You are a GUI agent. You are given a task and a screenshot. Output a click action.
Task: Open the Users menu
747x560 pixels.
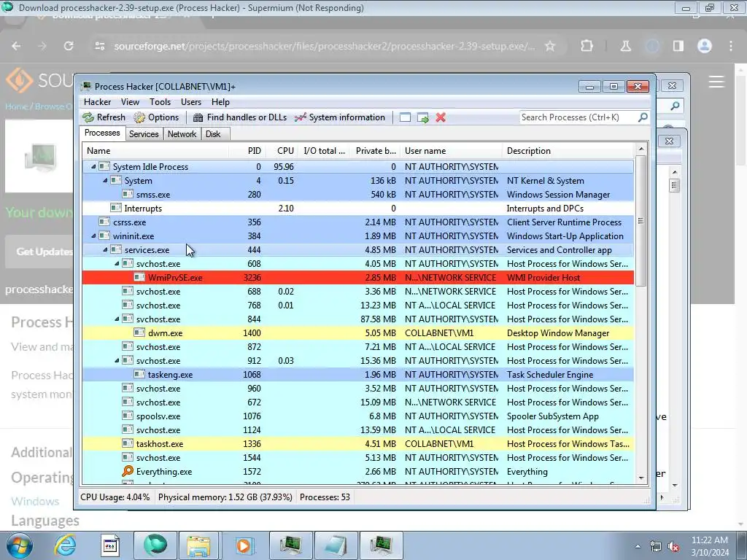[x=191, y=102]
